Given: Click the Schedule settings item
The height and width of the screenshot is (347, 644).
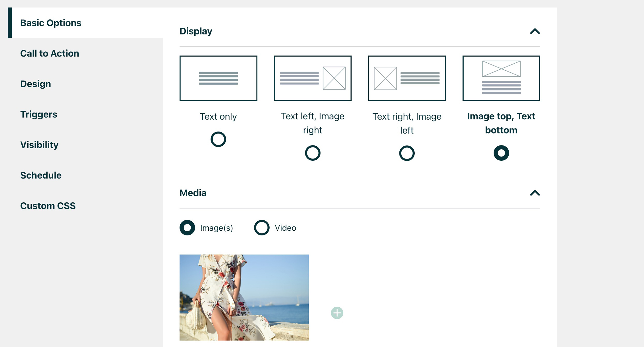Looking at the screenshot, I should pos(41,175).
